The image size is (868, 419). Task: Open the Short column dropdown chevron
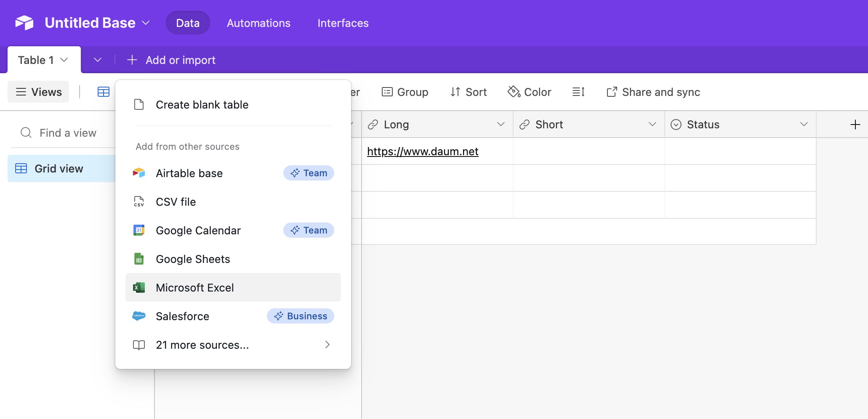(x=652, y=124)
